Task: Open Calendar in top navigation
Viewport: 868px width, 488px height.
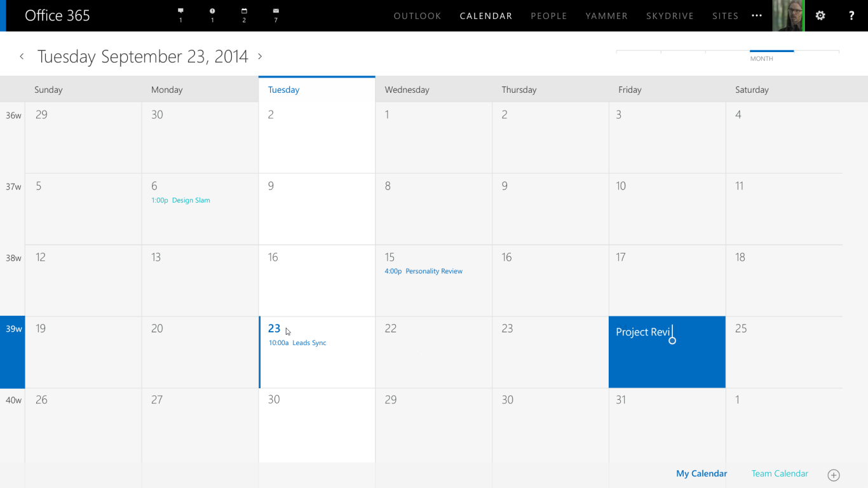Action: click(486, 16)
